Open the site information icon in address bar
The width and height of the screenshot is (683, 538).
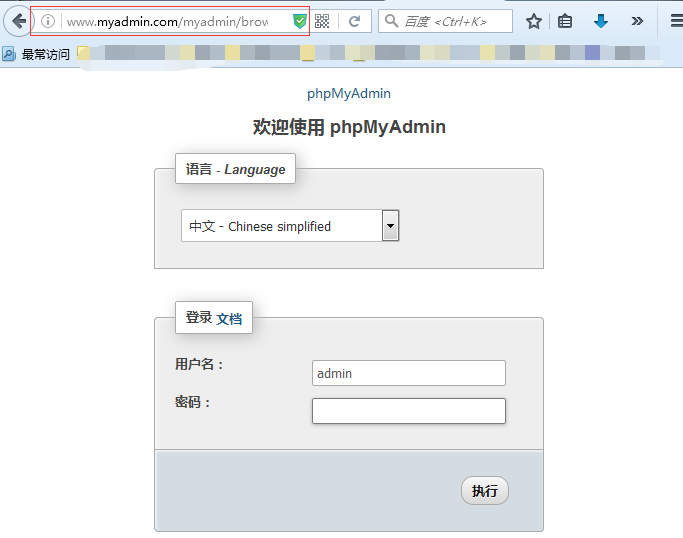(48, 21)
